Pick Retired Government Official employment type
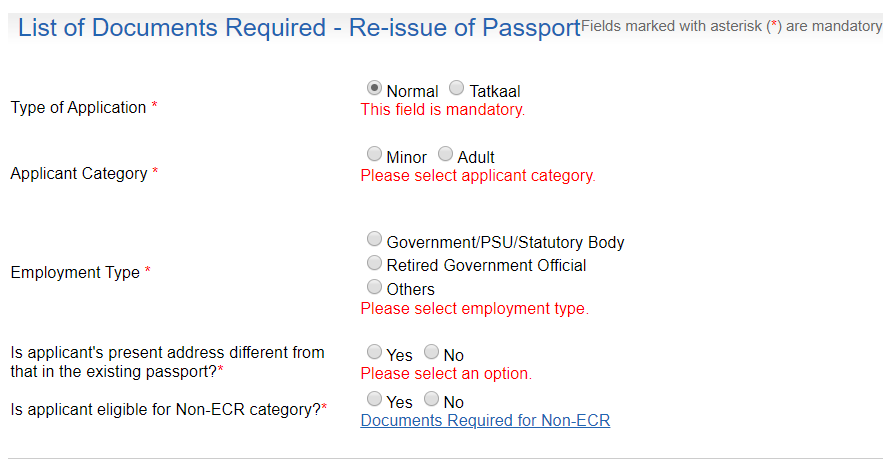 point(374,263)
